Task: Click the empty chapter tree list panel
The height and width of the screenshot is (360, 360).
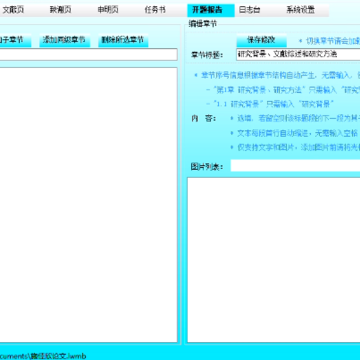Action: (x=88, y=205)
